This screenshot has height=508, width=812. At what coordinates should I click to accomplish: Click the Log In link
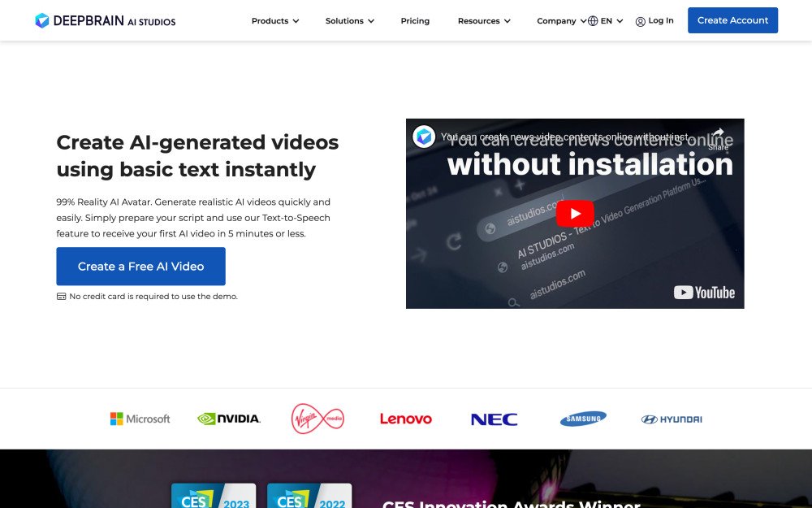point(654,21)
